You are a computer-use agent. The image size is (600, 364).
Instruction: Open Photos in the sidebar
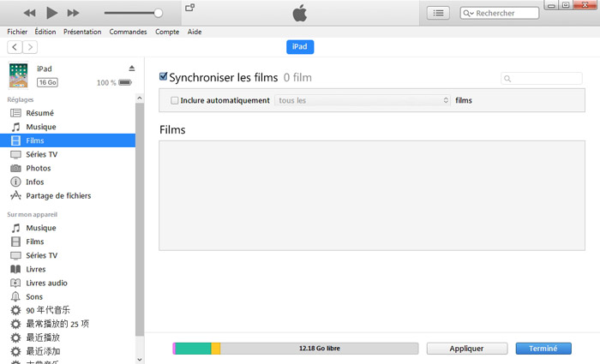[68, 168]
